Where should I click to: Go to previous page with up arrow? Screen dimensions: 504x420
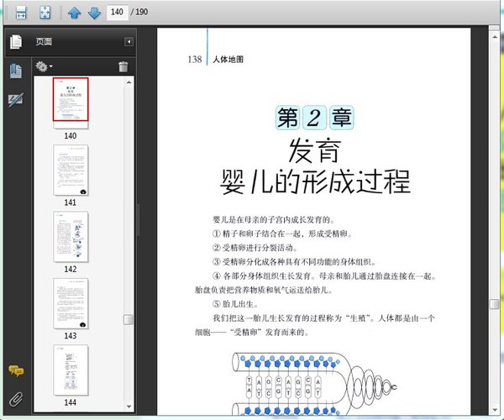click(74, 13)
